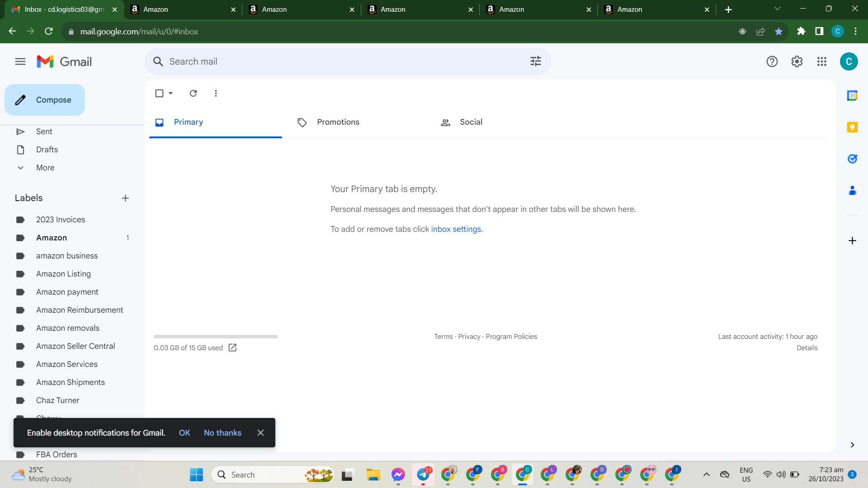This screenshot has height=488, width=868.
Task: Click in the Search mail field
Action: click(344, 61)
